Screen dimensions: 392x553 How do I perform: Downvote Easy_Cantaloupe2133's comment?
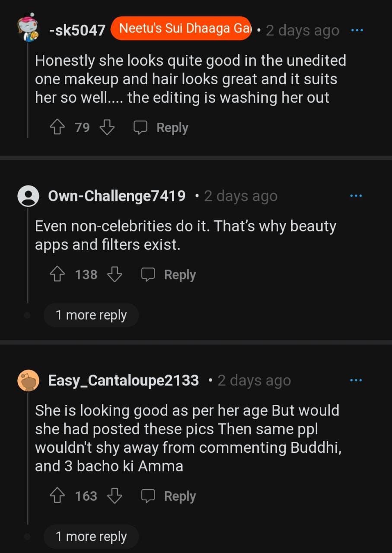(x=115, y=496)
